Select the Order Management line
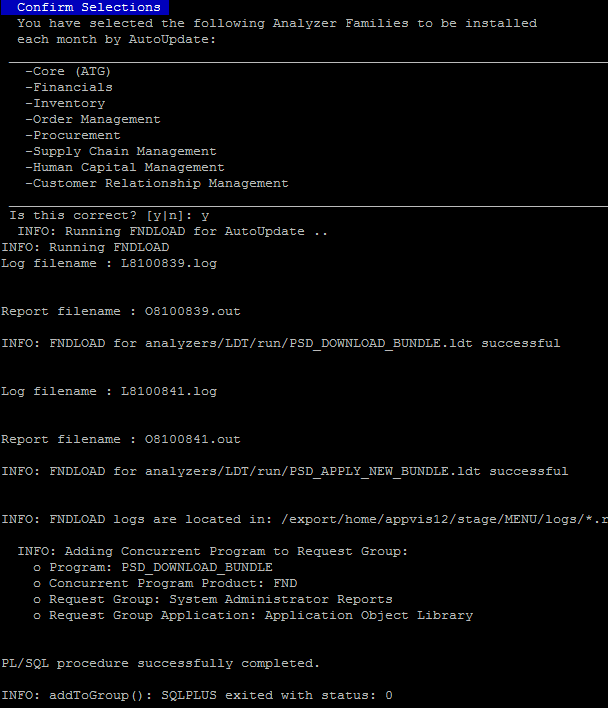 pyautogui.click(x=93, y=119)
